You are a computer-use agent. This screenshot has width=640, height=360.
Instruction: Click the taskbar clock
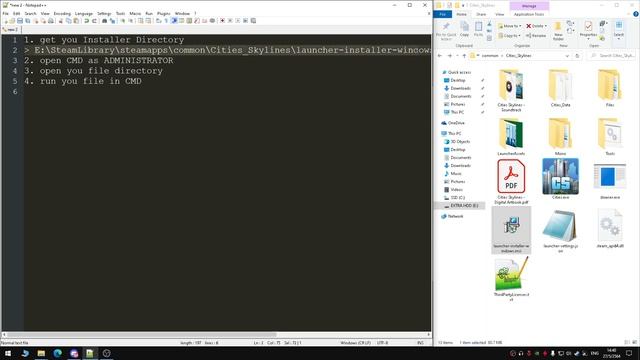point(611,353)
